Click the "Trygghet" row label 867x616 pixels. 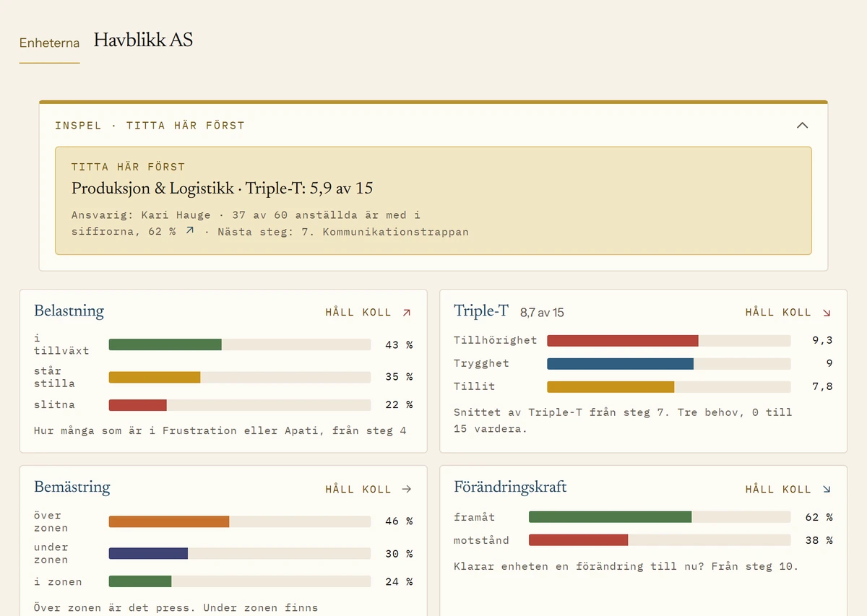pos(481,364)
